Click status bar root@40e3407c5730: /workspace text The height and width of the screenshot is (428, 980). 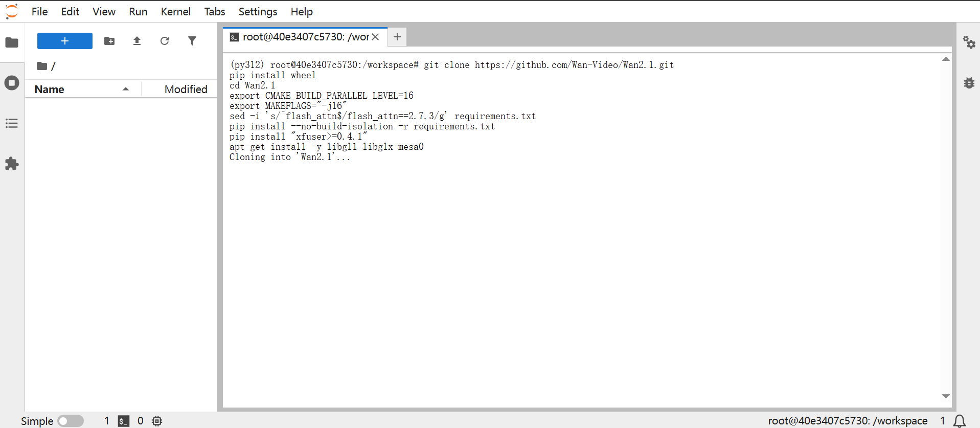pos(848,421)
